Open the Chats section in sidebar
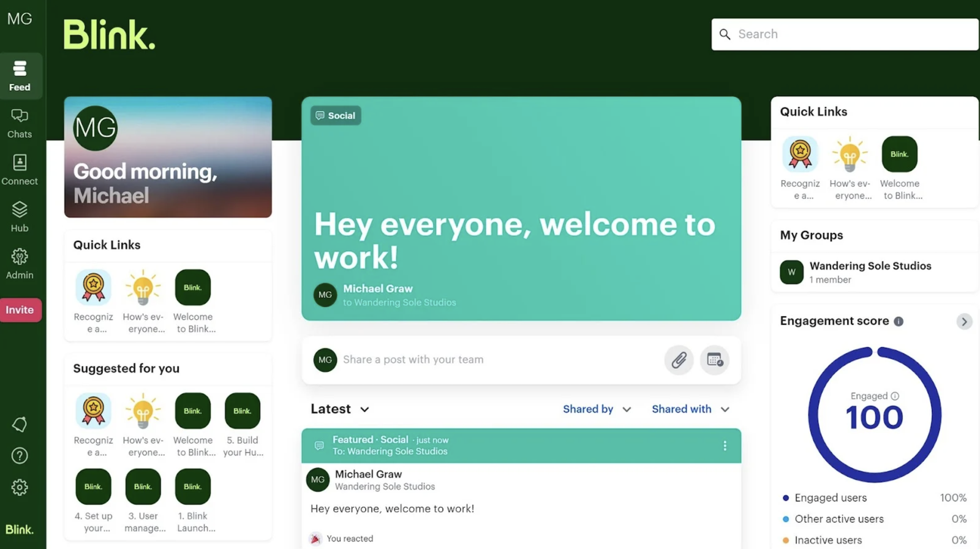The height and width of the screenshot is (549, 980). click(20, 123)
